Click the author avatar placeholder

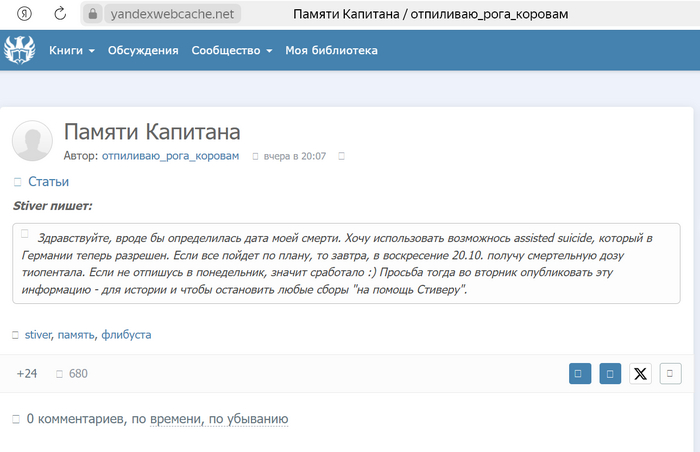point(32,141)
